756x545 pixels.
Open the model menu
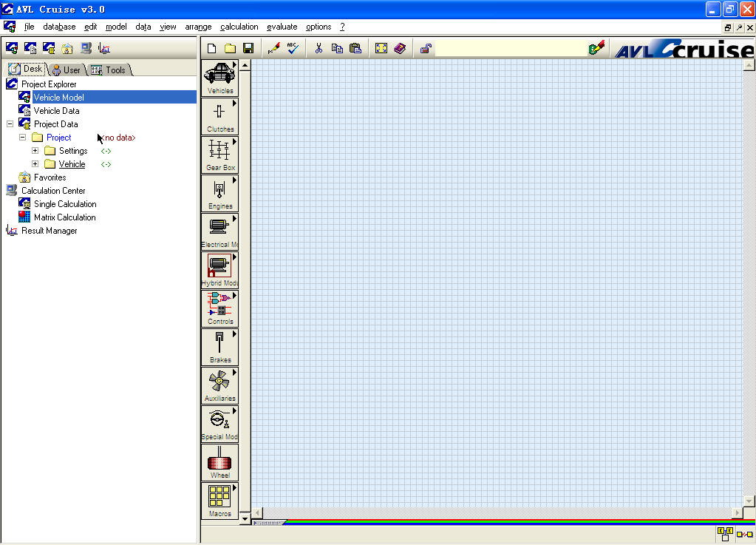[x=116, y=27]
